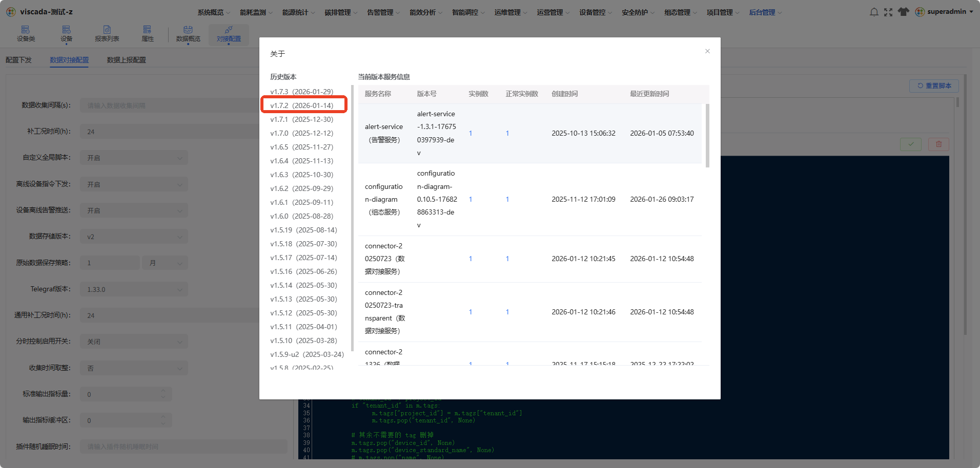Expand the 能源统计 menu
The height and width of the screenshot is (468, 980).
[299, 12]
